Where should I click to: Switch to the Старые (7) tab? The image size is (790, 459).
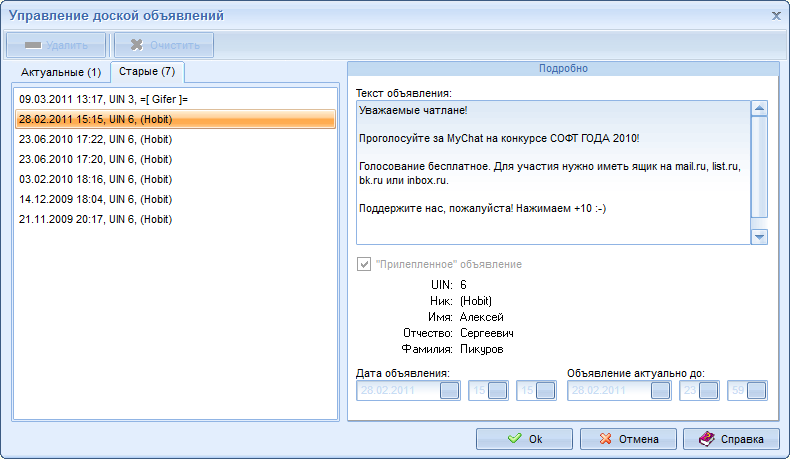click(147, 72)
